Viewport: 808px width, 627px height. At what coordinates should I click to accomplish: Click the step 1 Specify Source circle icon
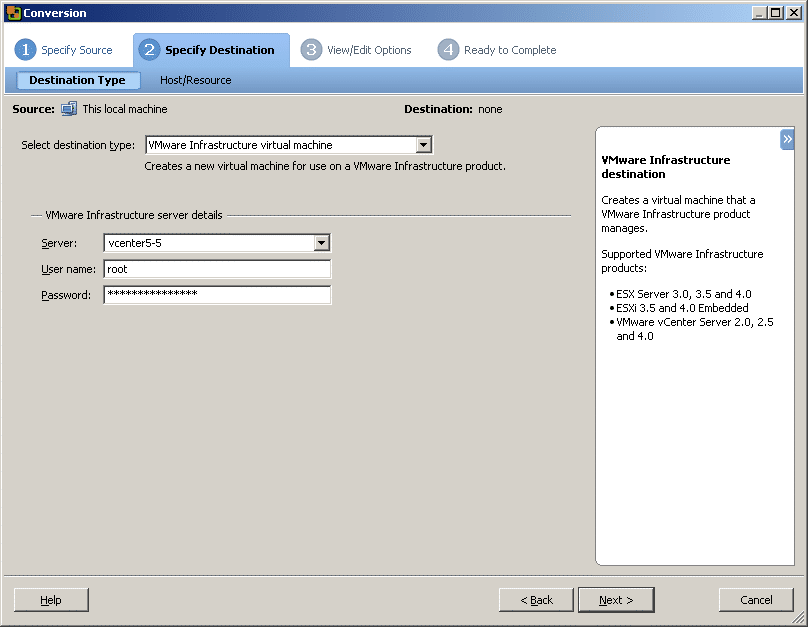coord(25,50)
